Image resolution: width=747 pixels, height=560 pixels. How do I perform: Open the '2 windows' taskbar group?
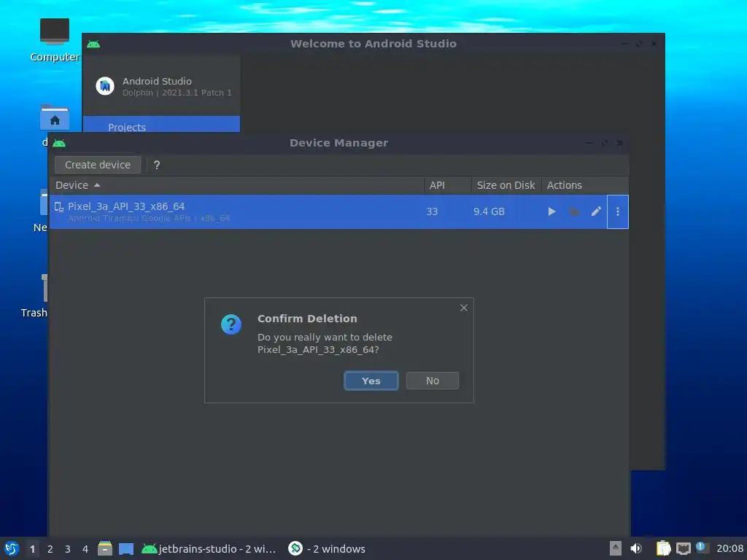(x=327, y=548)
